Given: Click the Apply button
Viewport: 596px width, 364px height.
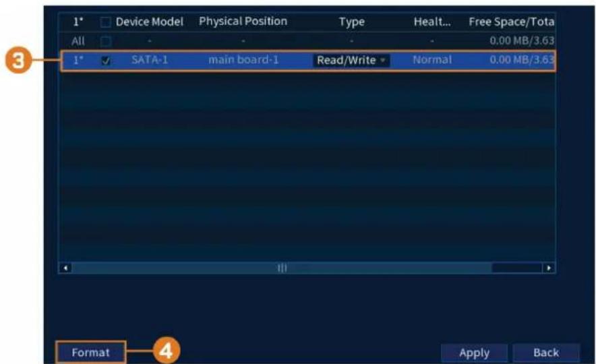Looking at the screenshot, I should click(x=474, y=353).
